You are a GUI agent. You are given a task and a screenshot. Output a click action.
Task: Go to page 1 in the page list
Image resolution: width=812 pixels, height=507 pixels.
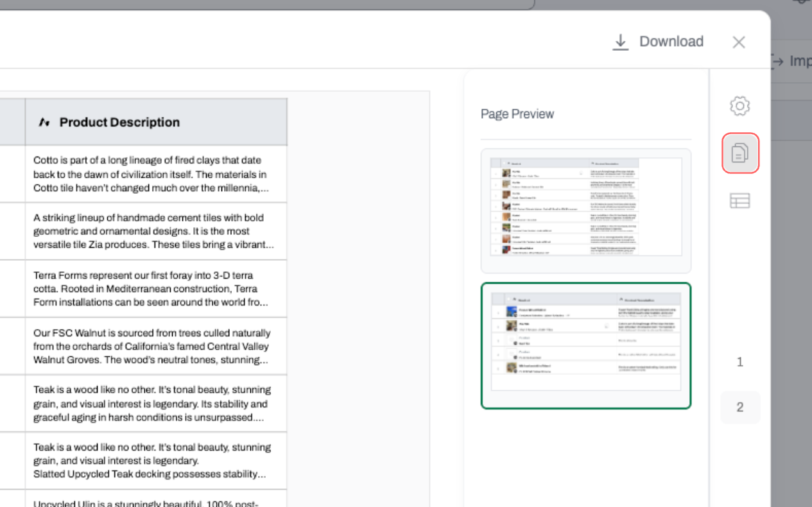tap(740, 362)
